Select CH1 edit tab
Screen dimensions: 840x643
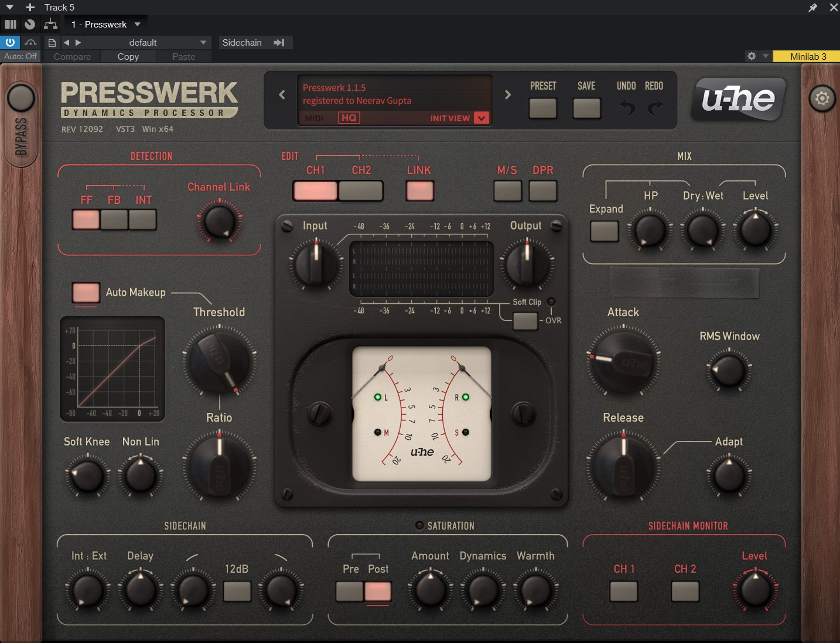315,191
